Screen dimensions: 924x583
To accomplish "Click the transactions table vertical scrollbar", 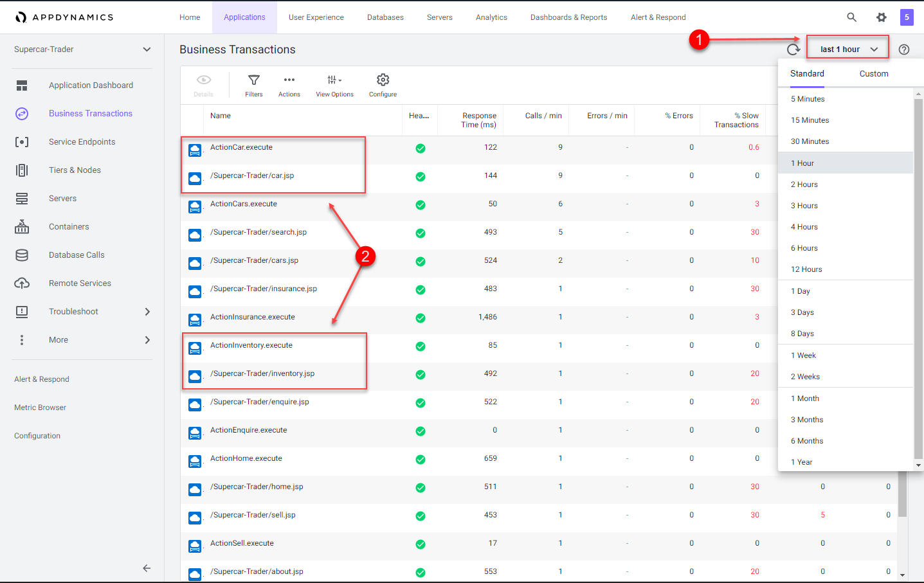I will tap(902, 495).
